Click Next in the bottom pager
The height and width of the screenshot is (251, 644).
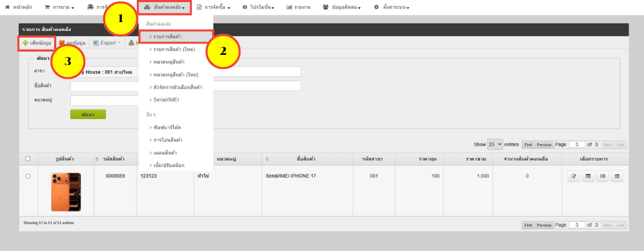point(608,225)
